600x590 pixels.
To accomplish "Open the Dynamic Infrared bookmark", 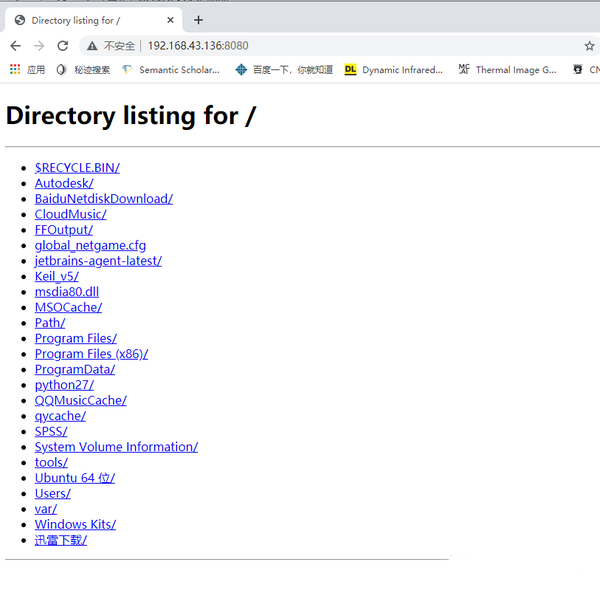I will (393, 70).
